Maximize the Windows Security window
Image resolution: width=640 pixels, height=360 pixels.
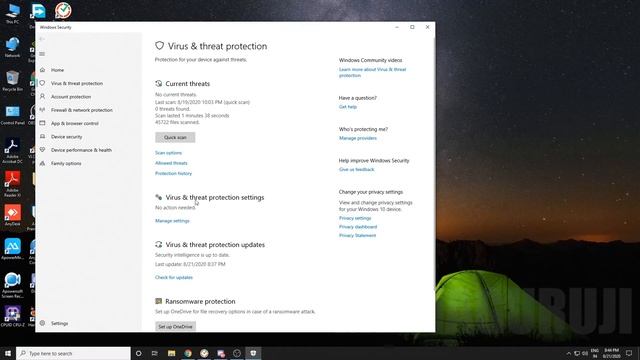click(412, 27)
